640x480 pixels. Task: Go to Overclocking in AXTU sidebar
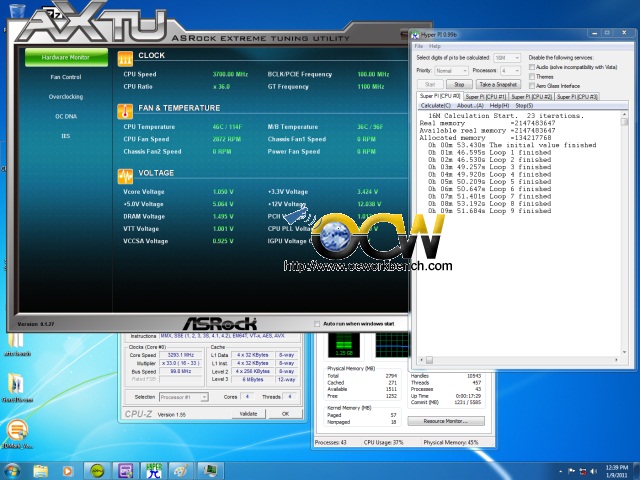pos(66,97)
